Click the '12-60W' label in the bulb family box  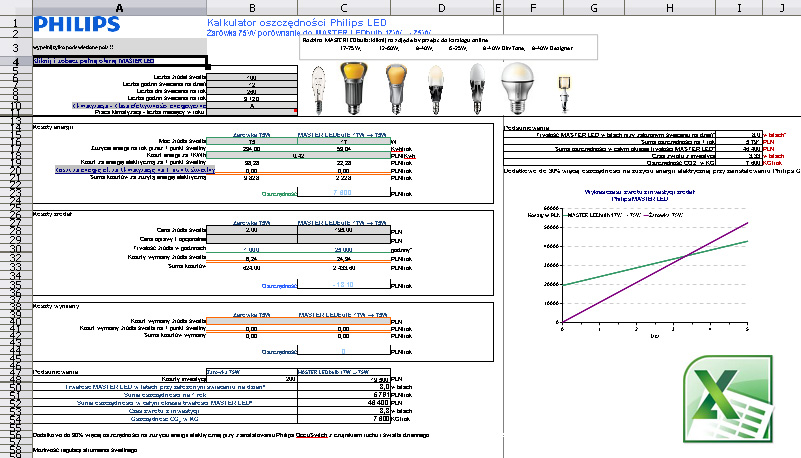(x=389, y=49)
